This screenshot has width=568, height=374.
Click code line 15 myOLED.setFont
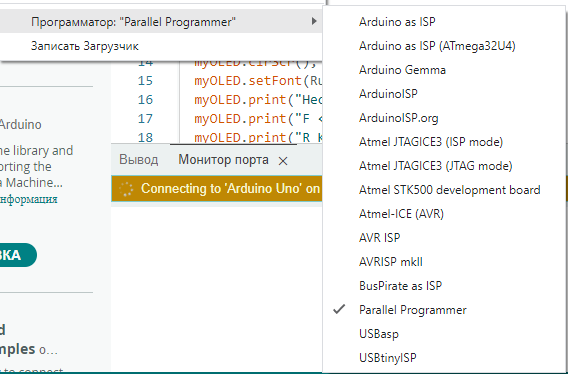click(x=258, y=80)
